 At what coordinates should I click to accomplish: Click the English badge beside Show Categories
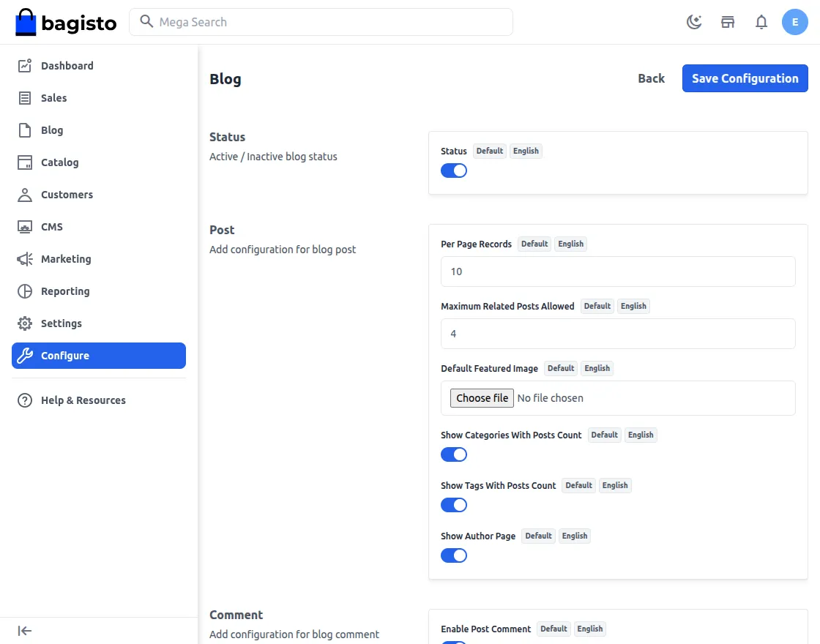(641, 435)
